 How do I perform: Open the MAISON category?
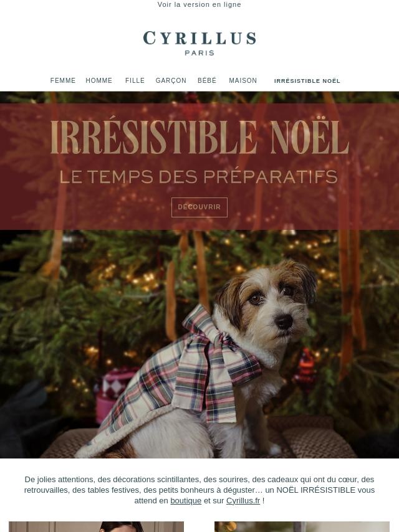[x=243, y=81]
